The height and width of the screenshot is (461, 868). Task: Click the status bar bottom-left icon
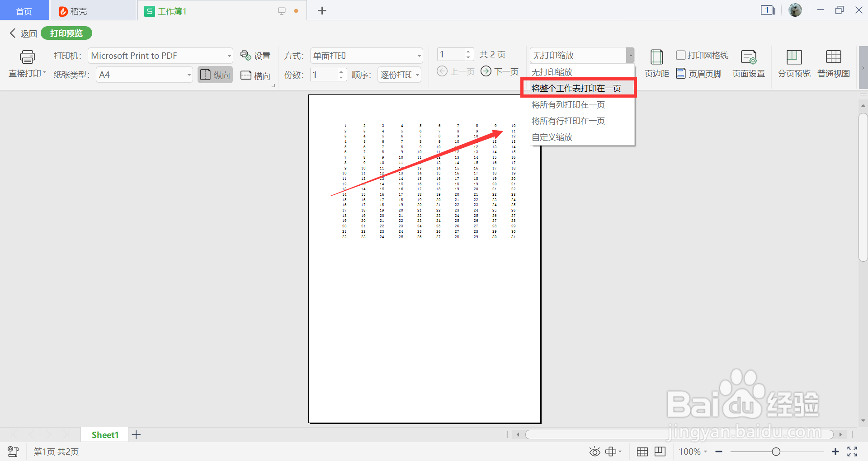(x=13, y=452)
